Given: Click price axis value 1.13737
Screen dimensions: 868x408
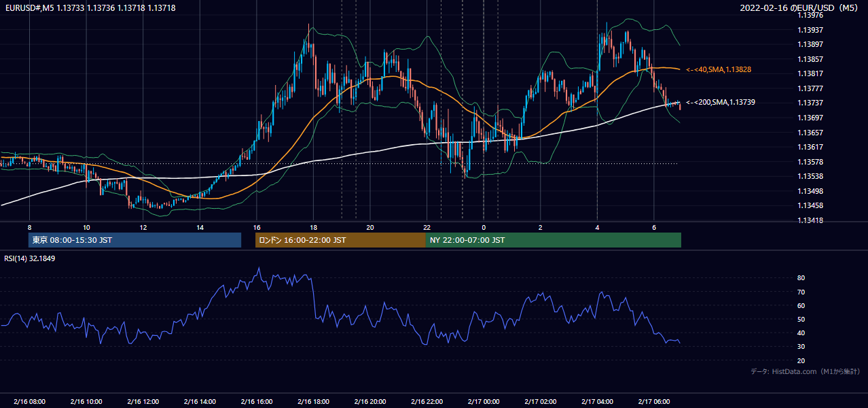Looking at the screenshot, I should pos(810,103).
